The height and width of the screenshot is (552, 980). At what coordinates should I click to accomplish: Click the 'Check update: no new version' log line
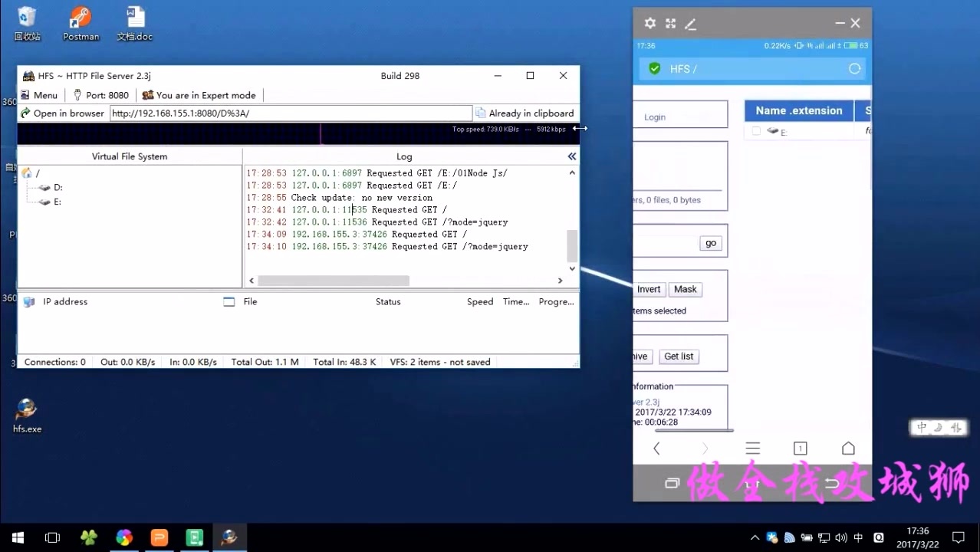point(339,198)
